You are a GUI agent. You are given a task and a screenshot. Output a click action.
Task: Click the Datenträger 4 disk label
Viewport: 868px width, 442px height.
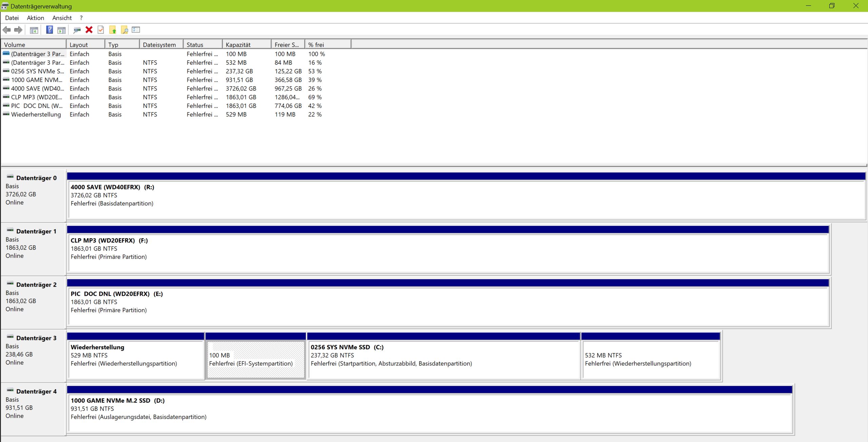pos(36,392)
